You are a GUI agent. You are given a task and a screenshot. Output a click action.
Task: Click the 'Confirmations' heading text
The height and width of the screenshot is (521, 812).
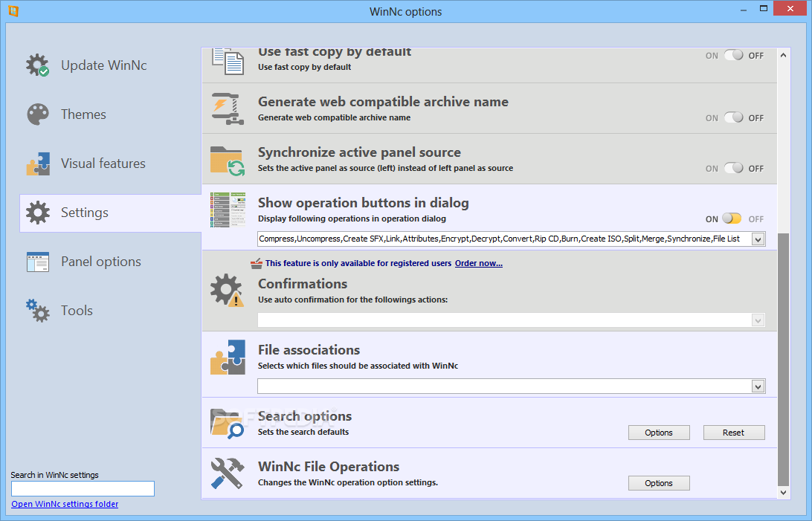point(303,284)
